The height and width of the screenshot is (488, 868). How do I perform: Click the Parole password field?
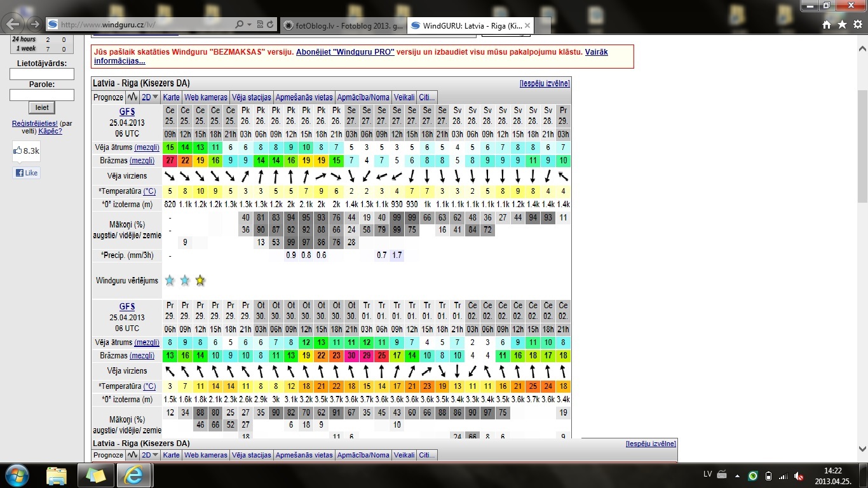42,95
